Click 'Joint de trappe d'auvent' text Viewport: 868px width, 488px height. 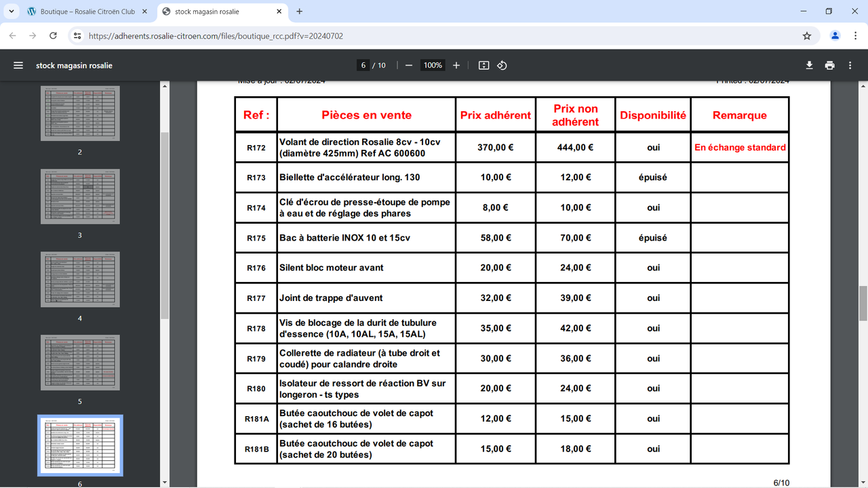click(x=331, y=298)
